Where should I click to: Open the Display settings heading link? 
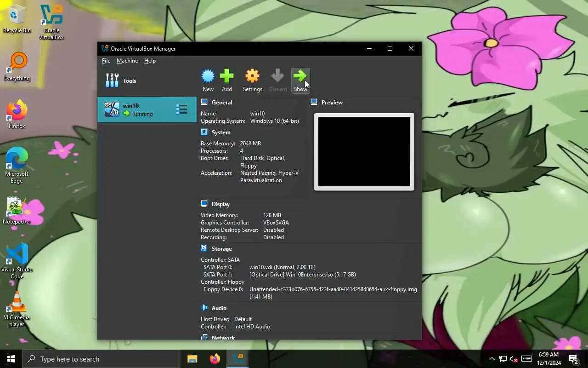[x=220, y=204]
